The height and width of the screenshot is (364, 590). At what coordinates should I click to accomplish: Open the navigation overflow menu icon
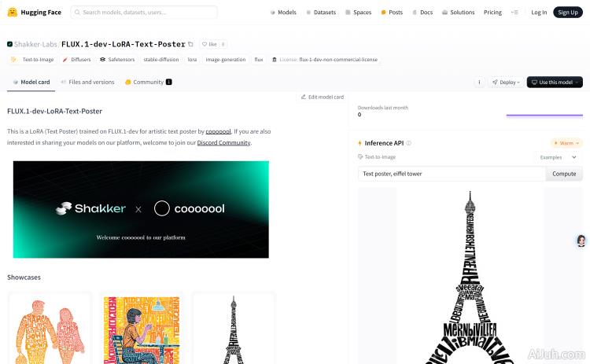click(514, 13)
